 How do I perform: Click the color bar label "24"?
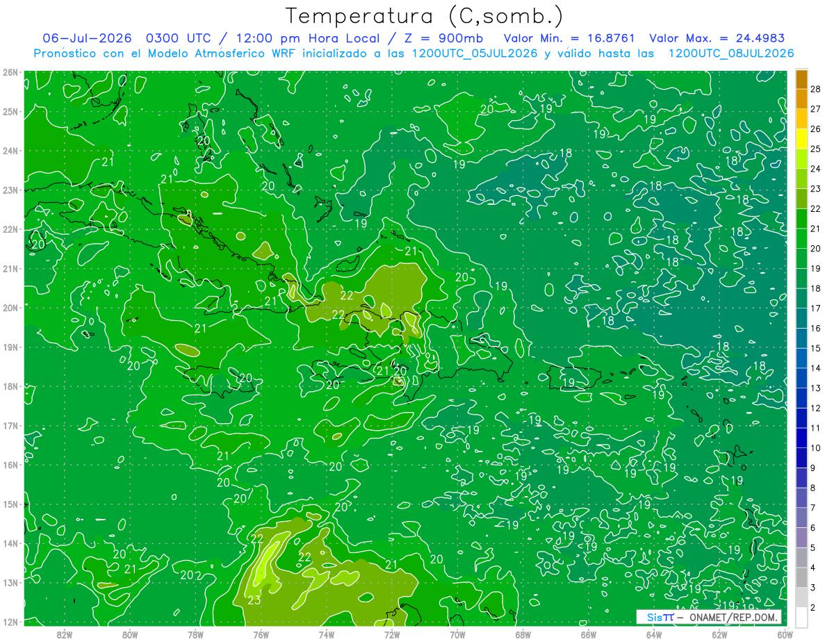(x=815, y=169)
